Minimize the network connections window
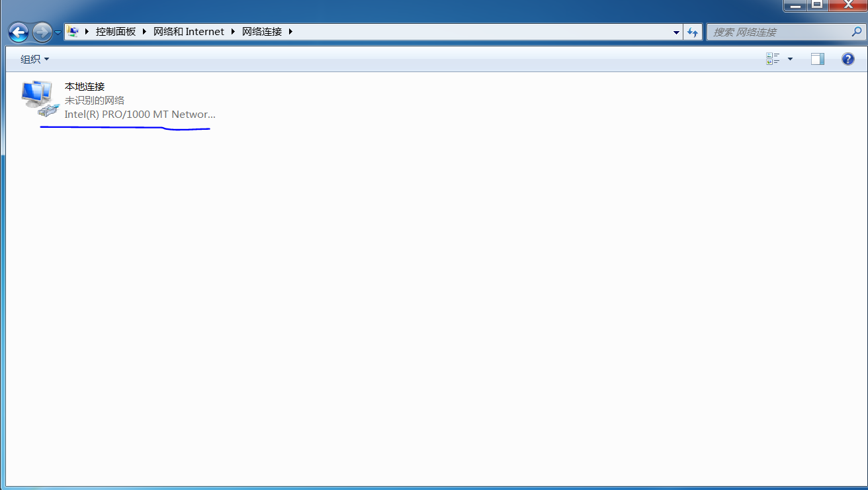 (x=795, y=5)
